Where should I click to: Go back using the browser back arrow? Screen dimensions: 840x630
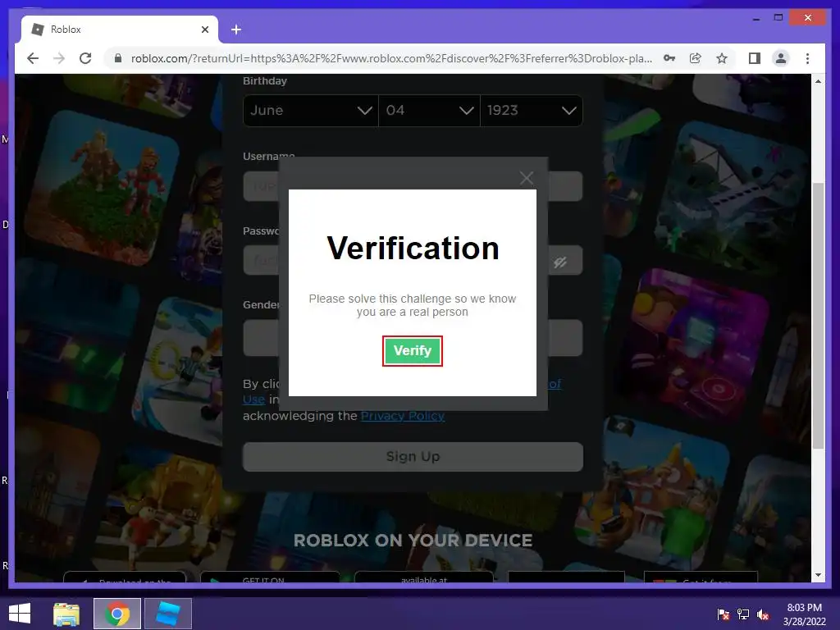pyautogui.click(x=33, y=58)
